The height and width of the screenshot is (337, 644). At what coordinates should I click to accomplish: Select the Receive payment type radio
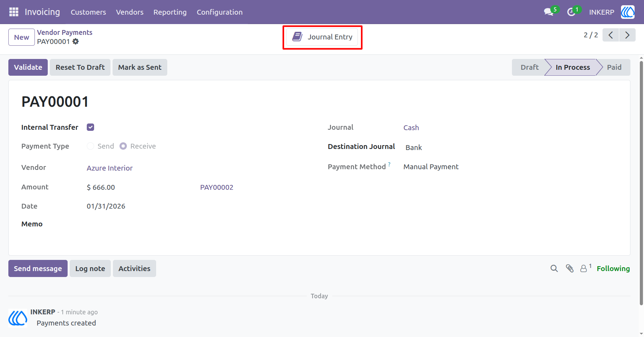tap(123, 146)
